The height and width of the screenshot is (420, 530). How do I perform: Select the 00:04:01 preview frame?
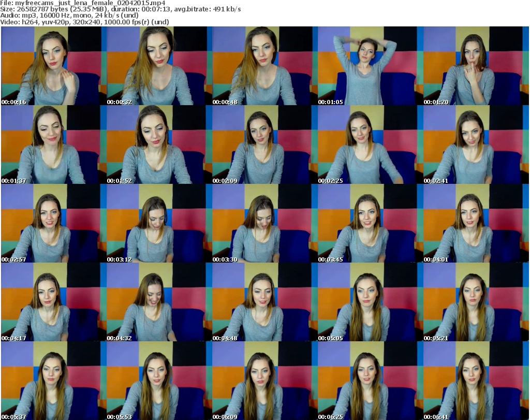476,224
